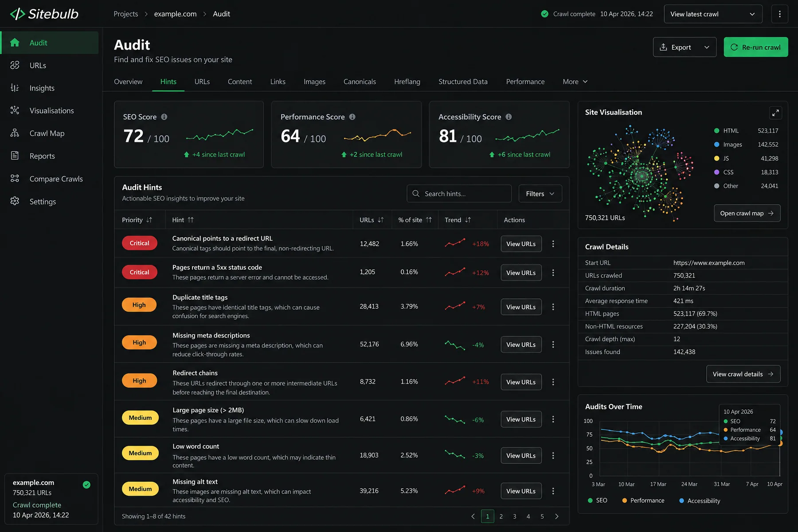Go to previous page of hints
Viewport: 798px width, 532px height.
tap(473, 516)
